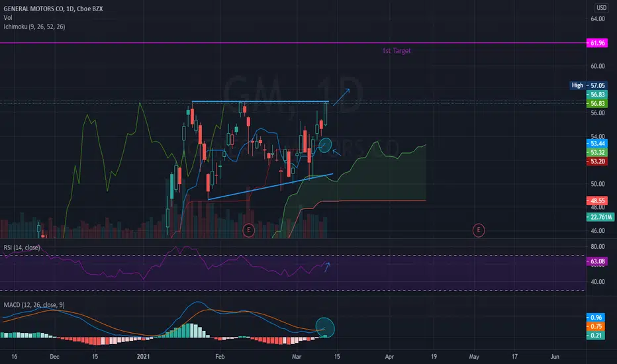The image size is (617, 364).
Task: Click the 80.00 RSI scale value
Action: 597,247
